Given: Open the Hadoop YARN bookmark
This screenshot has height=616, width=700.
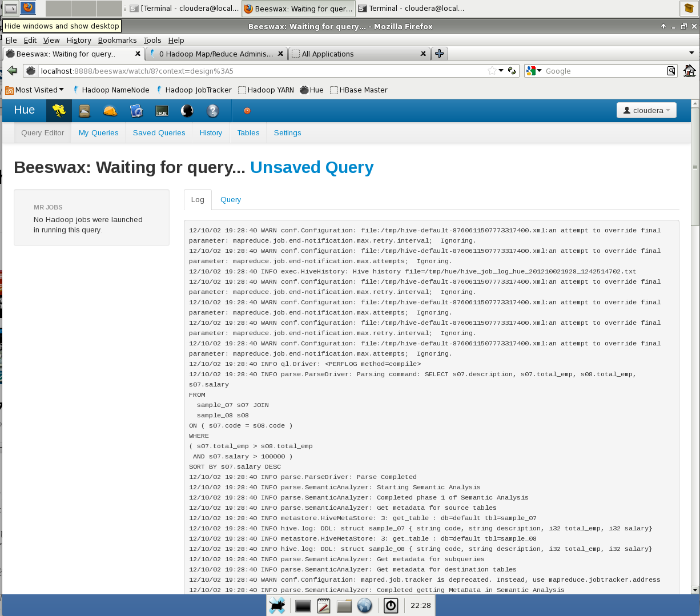Looking at the screenshot, I should tap(266, 90).
